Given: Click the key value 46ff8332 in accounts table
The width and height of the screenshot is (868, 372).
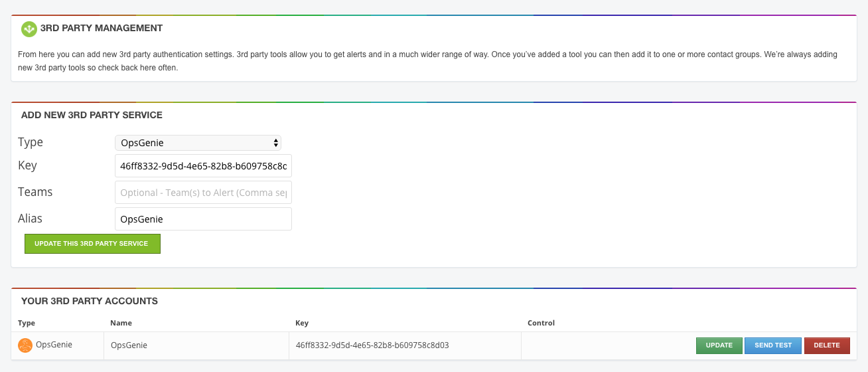Looking at the screenshot, I should tap(372, 345).
